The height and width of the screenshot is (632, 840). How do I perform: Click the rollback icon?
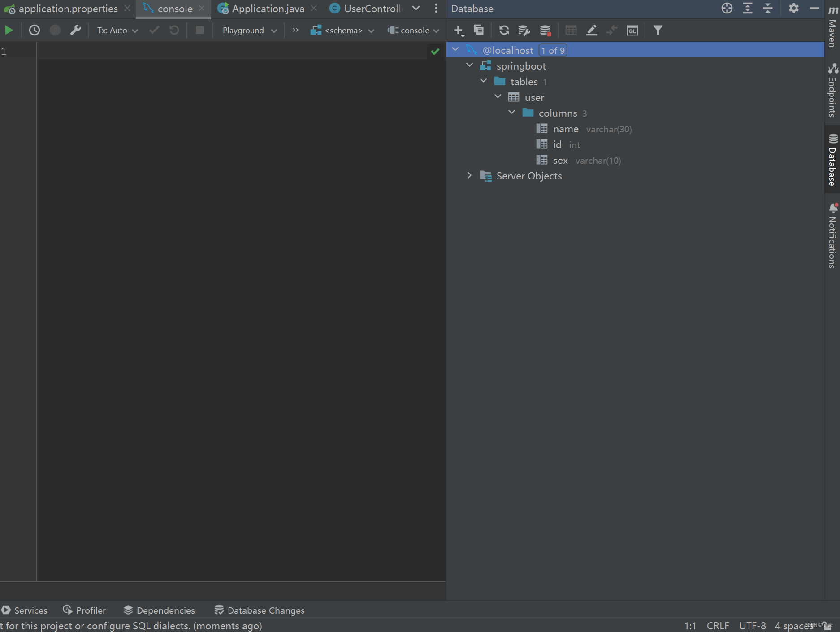pos(174,30)
